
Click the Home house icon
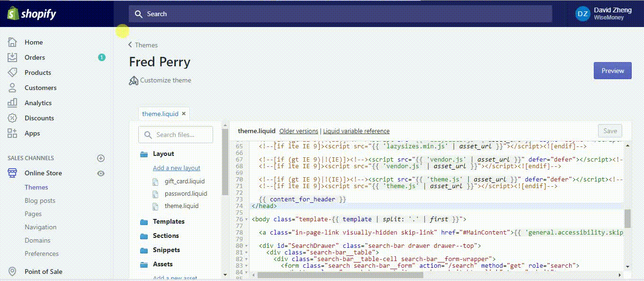tap(12, 42)
